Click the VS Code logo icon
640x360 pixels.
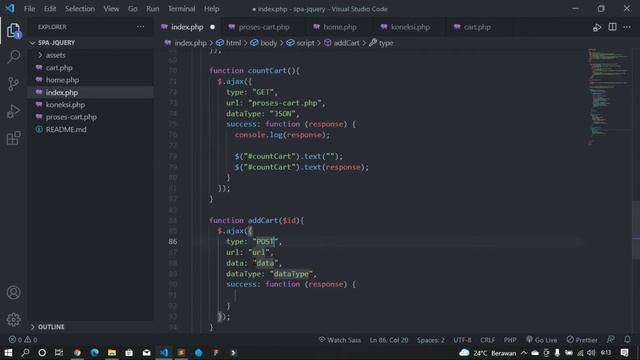pos(10,8)
